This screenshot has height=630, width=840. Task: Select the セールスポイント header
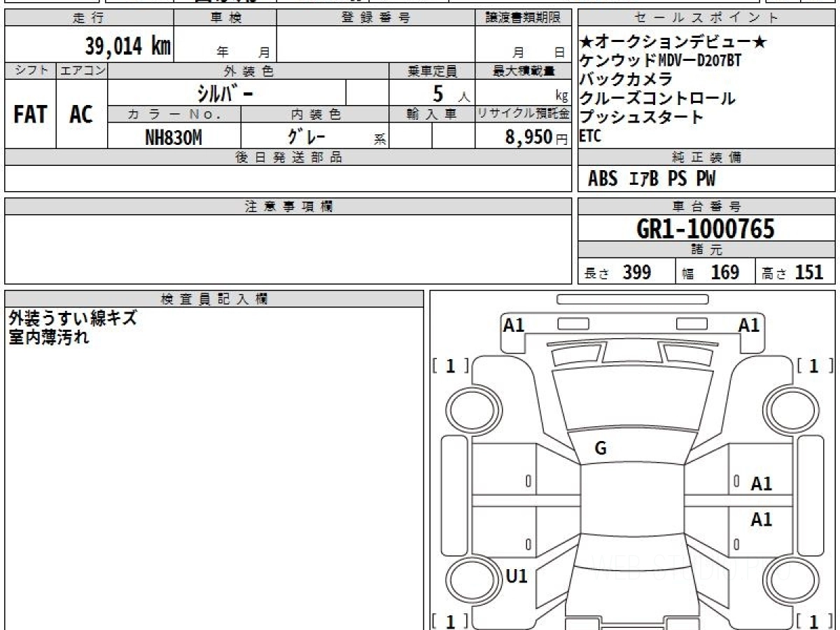tap(707, 18)
